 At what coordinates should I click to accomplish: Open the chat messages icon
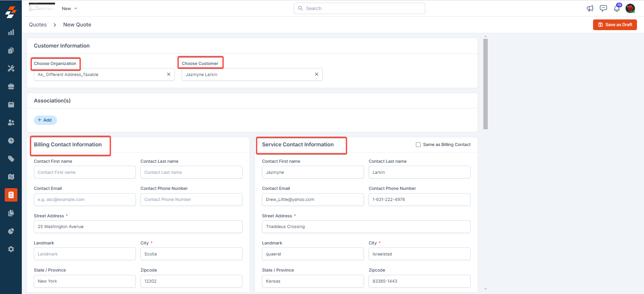(x=603, y=8)
